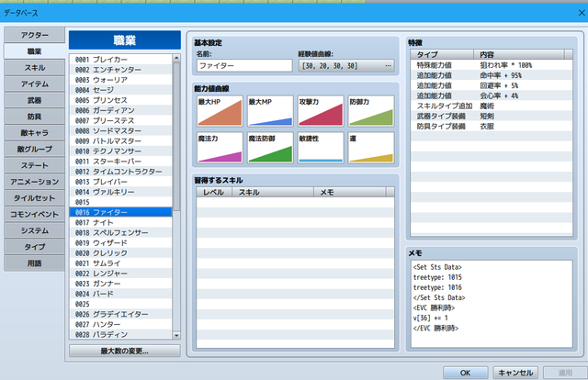Switch to the スキル tab
Screen dimensions: 588x380
point(35,67)
